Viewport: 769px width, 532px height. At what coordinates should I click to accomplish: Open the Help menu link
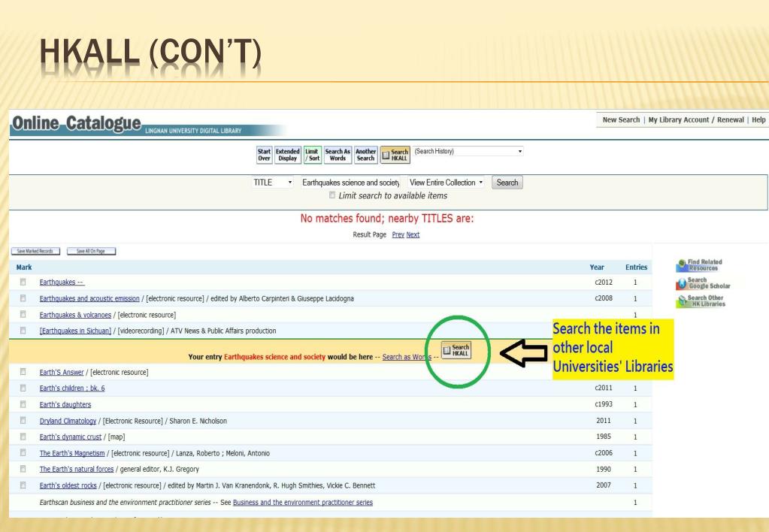pos(758,119)
